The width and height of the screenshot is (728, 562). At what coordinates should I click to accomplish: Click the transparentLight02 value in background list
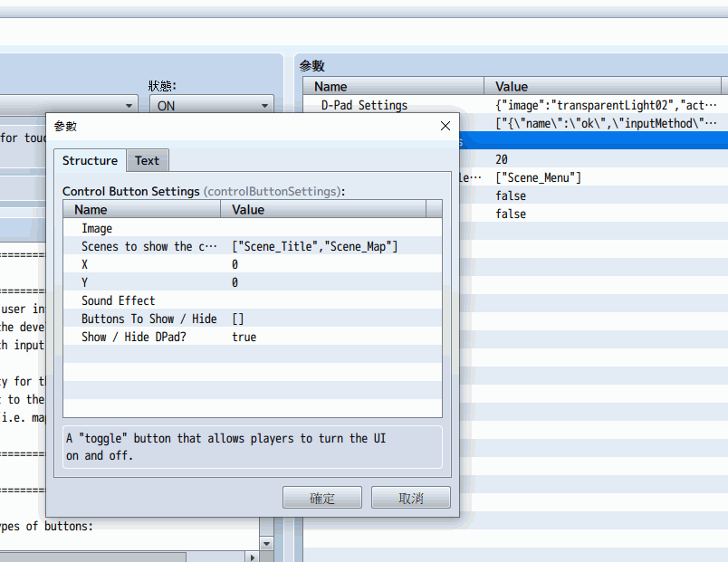pyautogui.click(x=606, y=105)
